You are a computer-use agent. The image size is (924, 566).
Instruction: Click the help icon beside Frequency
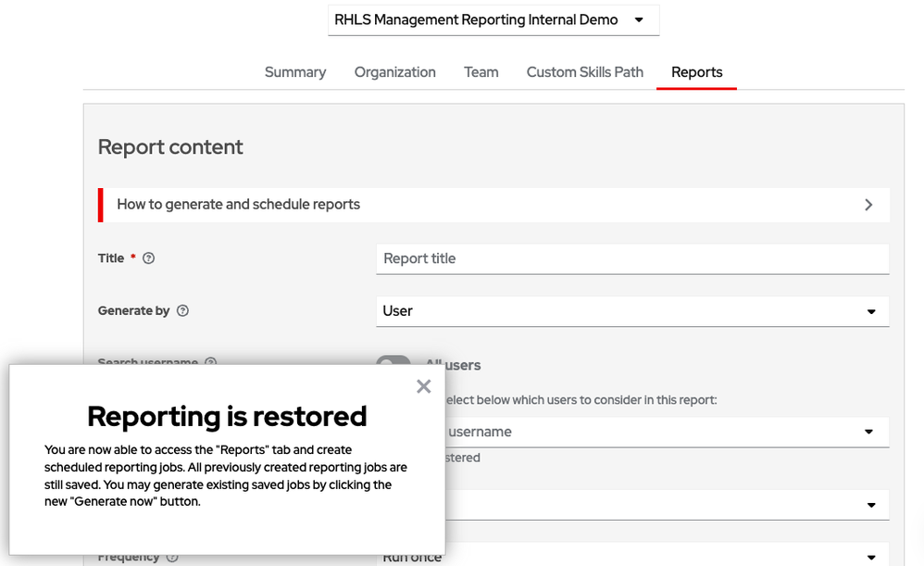(172, 557)
